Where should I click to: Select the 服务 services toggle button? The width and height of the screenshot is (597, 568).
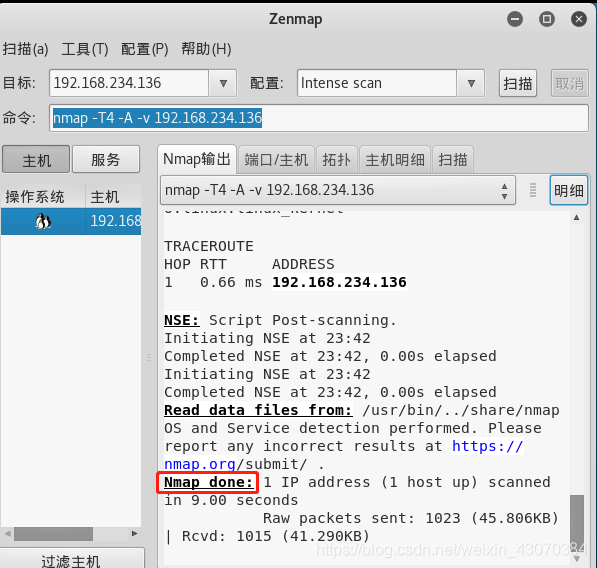(106, 160)
